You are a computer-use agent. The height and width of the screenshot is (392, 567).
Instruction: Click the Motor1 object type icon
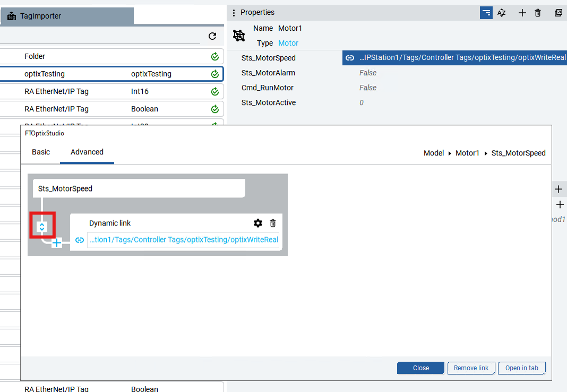coord(239,36)
